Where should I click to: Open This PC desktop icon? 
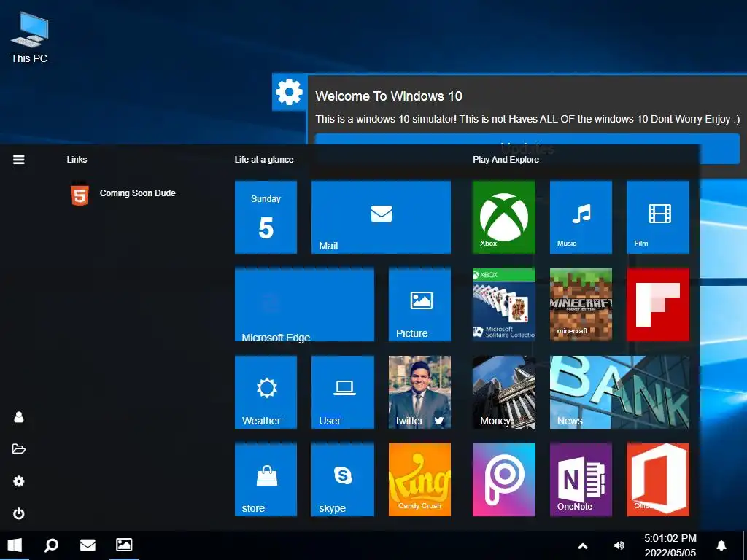point(29,38)
